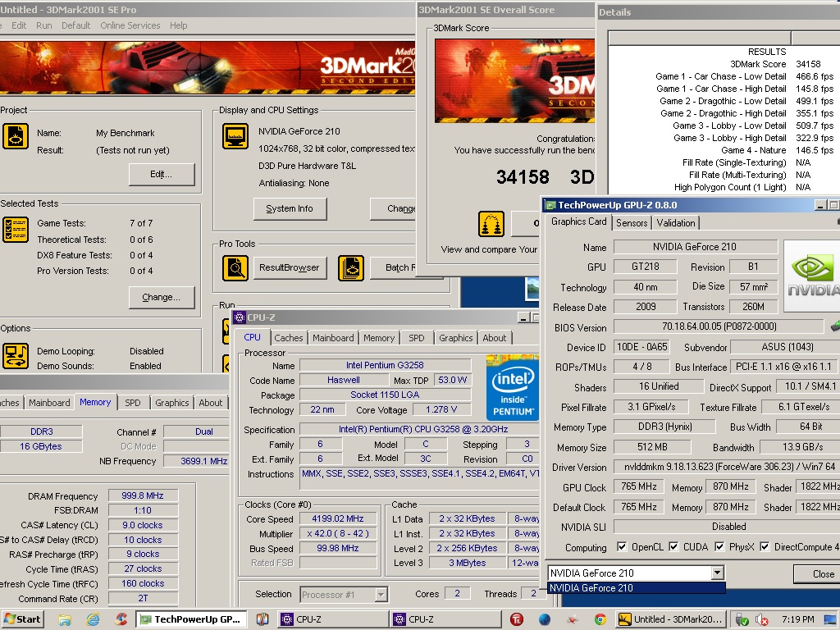Viewport: 840px width, 630px height.
Task: Click the Batch Run documents icon
Action: 351,268
